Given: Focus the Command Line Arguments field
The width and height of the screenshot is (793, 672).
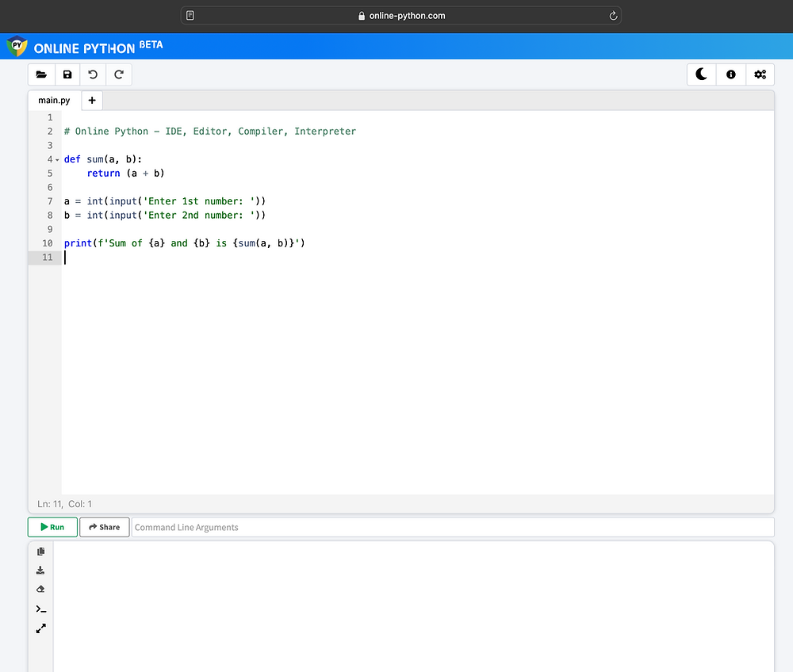Looking at the screenshot, I should pos(453,527).
